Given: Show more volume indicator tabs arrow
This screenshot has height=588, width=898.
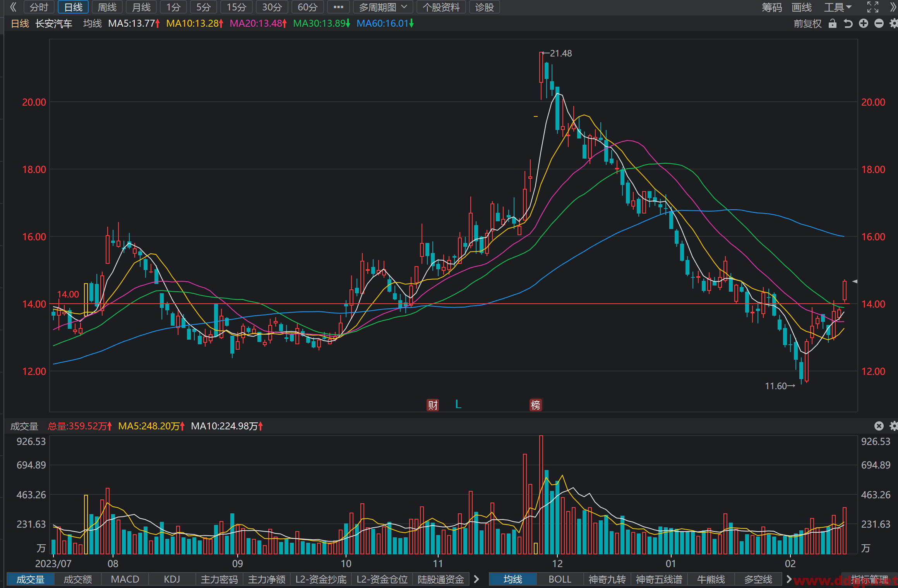Looking at the screenshot, I should 476,579.
